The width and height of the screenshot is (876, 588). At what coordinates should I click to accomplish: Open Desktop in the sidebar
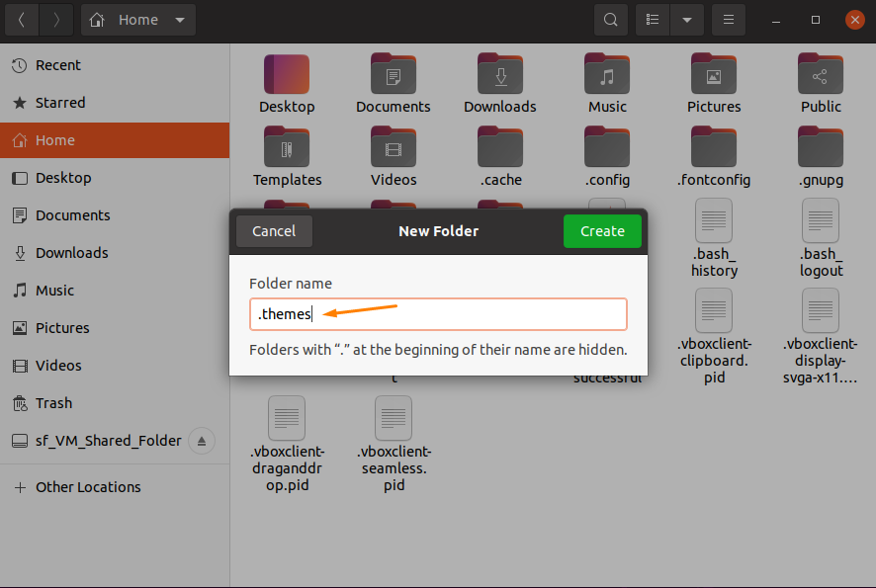coord(115,178)
